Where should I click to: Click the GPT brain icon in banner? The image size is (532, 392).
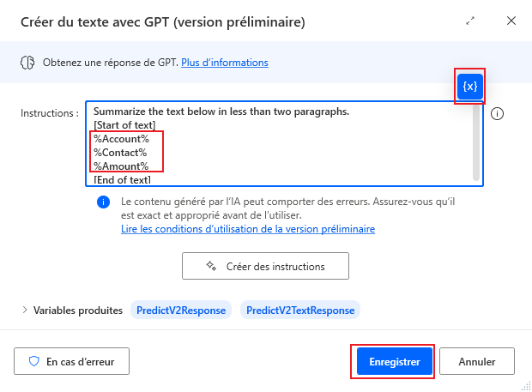[x=26, y=63]
